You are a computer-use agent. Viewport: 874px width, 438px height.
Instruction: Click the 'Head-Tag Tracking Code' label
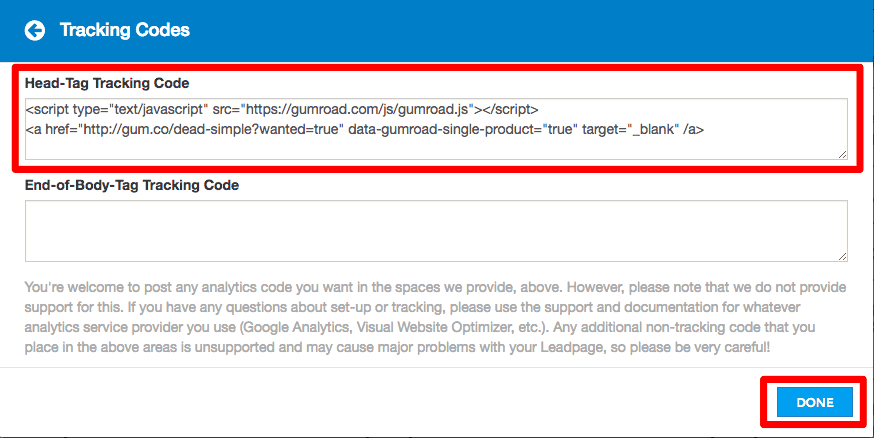click(107, 83)
